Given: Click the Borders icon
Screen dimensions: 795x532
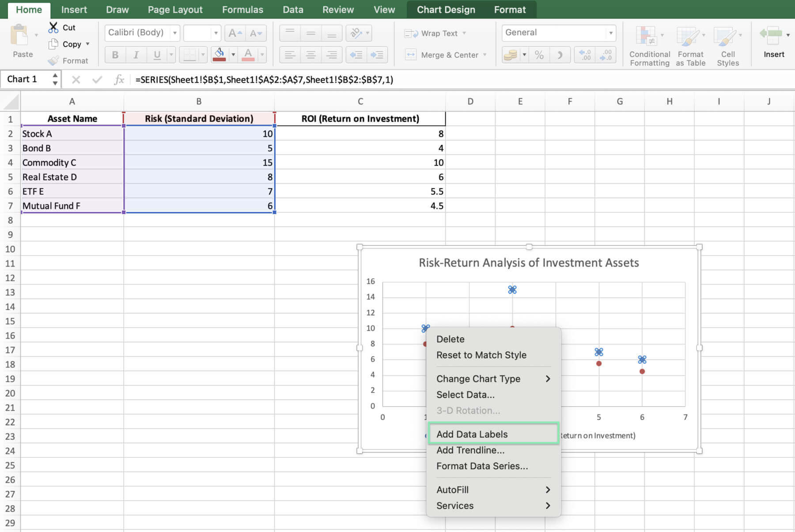Looking at the screenshot, I should [x=189, y=55].
